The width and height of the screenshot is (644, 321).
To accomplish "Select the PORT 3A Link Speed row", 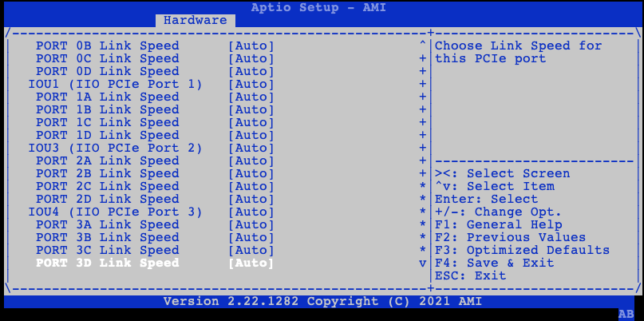I will (155, 224).
